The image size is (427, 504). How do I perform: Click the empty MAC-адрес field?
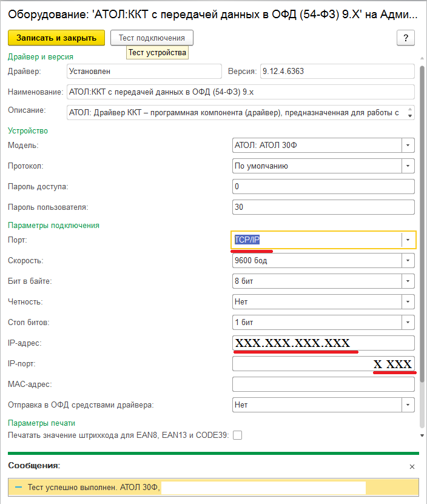(323, 384)
